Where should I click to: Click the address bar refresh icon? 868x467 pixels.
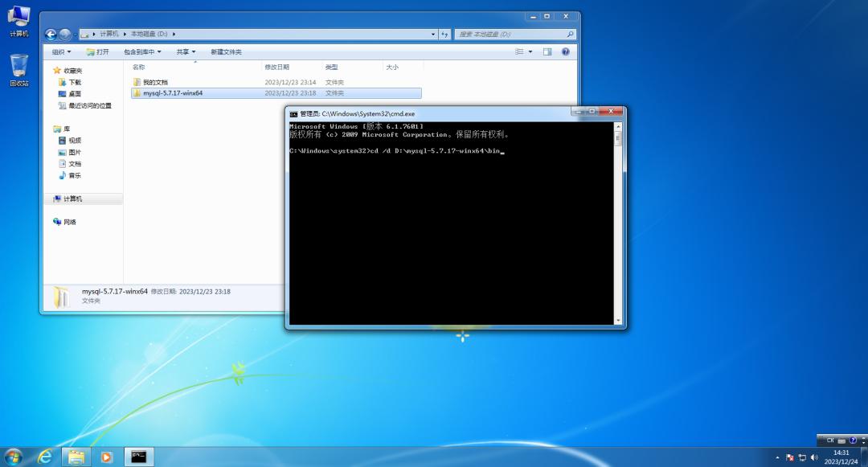point(444,35)
